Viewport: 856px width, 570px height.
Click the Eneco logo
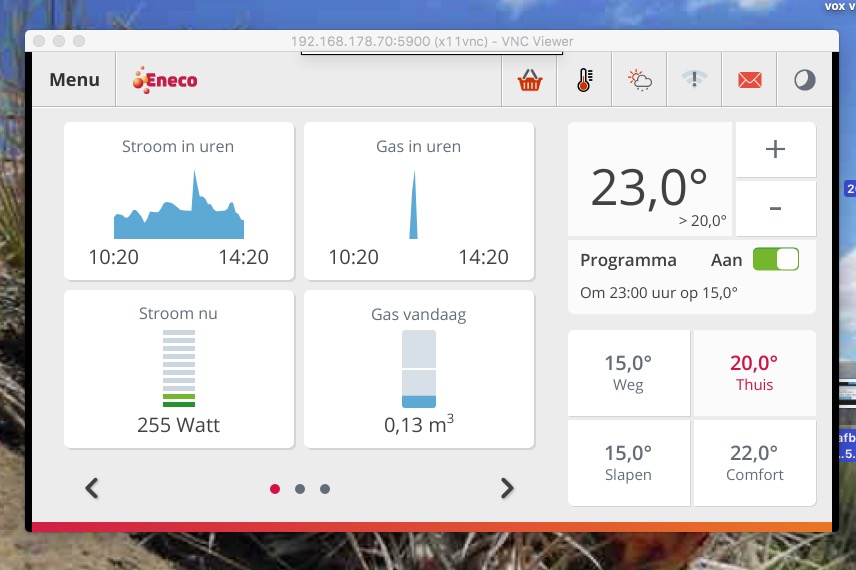(165, 80)
